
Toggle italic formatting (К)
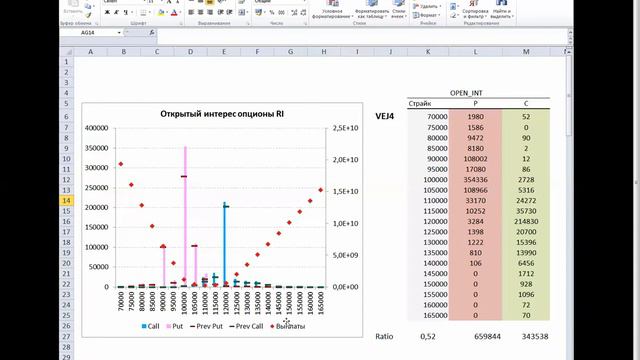pyautogui.click(x=116, y=13)
